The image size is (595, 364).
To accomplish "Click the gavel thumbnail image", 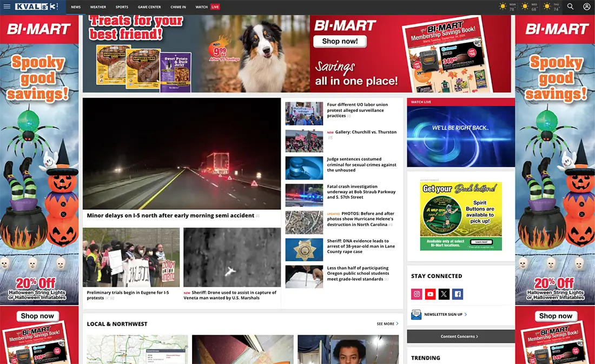I will (x=304, y=168).
